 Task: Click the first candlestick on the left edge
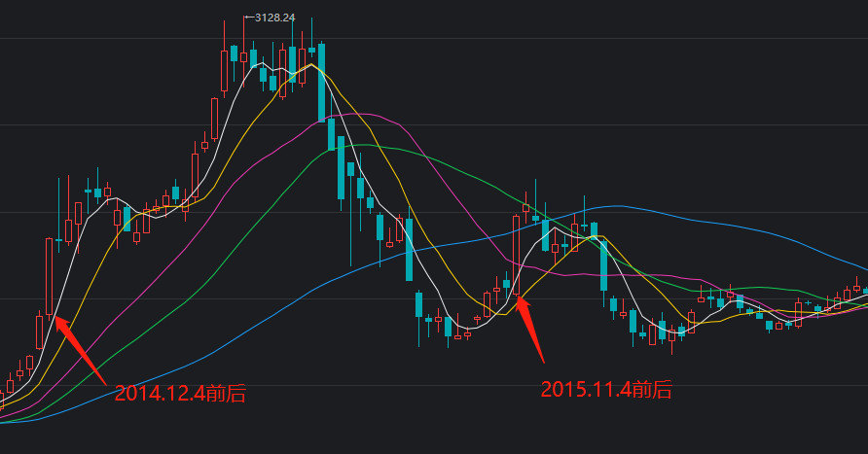pyautogui.click(x=2, y=399)
